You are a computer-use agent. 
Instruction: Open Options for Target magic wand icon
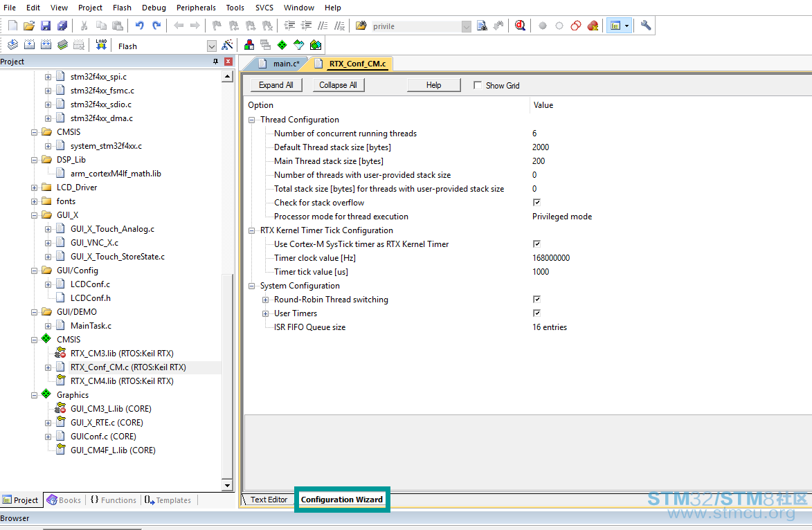227,45
